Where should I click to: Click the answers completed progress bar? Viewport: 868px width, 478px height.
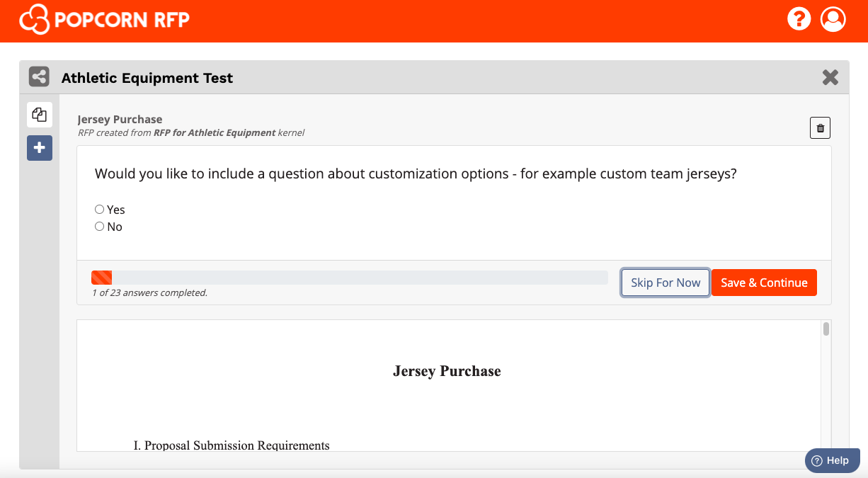click(x=350, y=278)
